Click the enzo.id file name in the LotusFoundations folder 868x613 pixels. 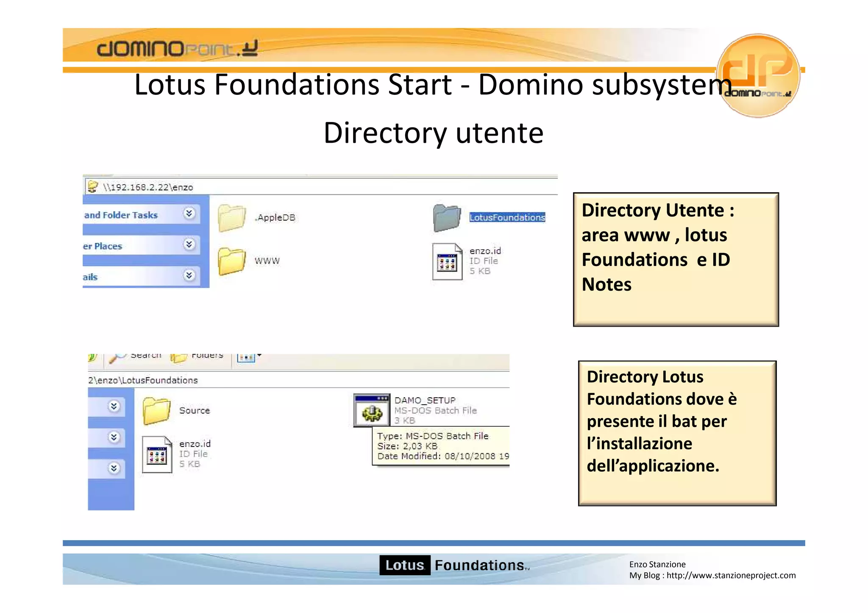tap(195, 444)
